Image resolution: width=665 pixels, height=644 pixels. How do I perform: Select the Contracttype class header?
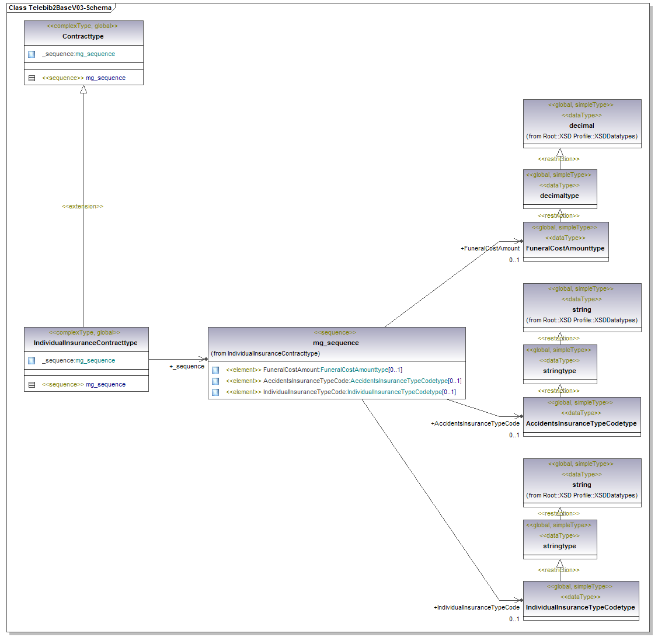83,36
